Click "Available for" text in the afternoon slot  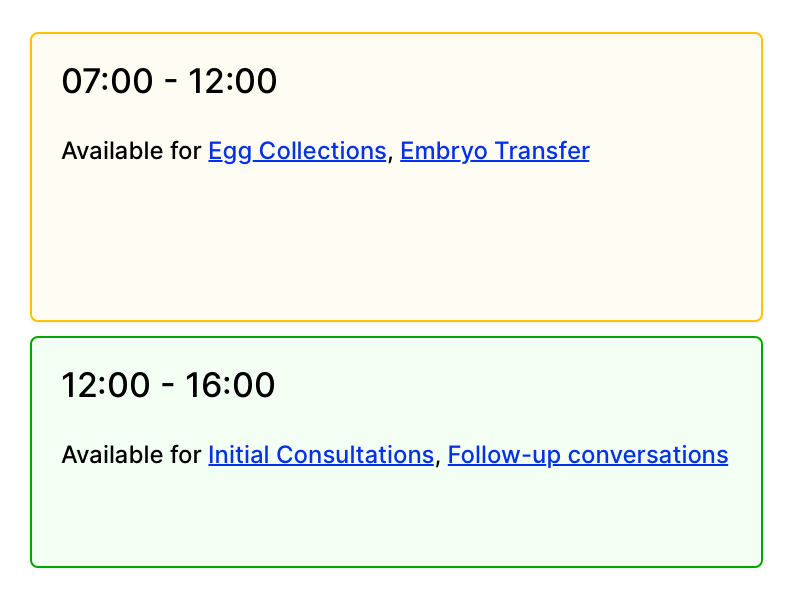coord(131,455)
